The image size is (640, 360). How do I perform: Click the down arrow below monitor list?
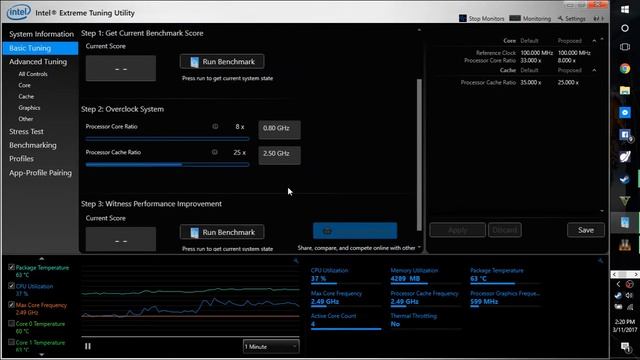tap(42, 355)
